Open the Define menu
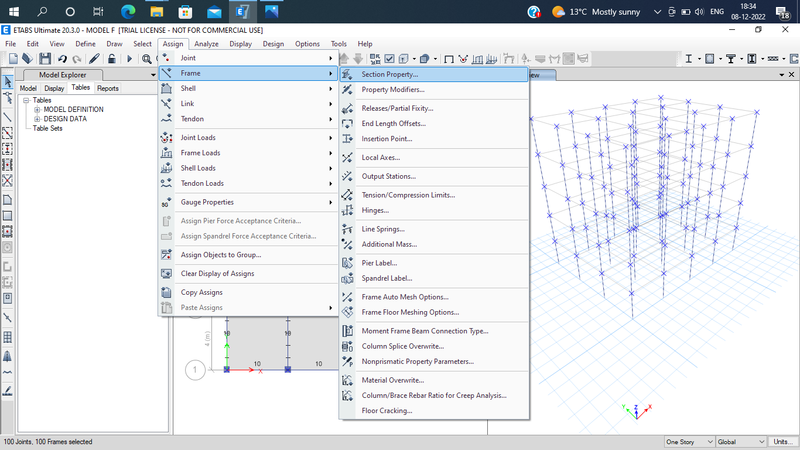The image size is (800, 450). [x=85, y=44]
